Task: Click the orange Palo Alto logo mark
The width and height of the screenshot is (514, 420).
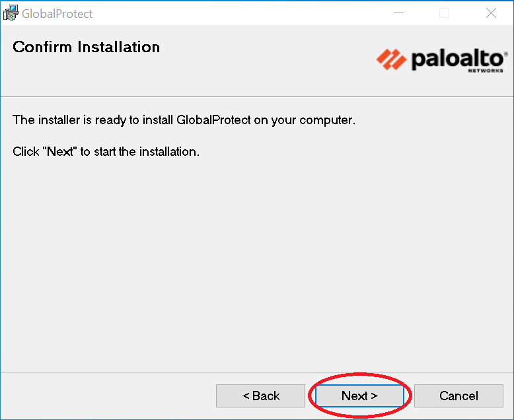Action: pyautogui.click(x=390, y=59)
